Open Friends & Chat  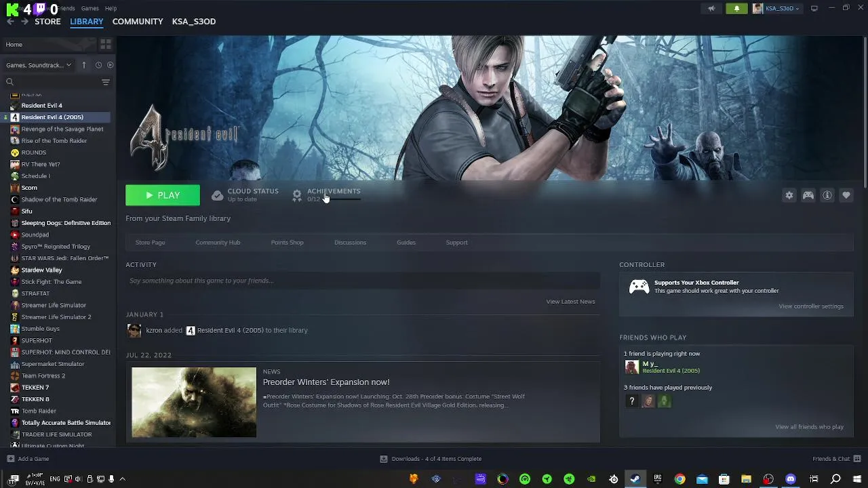point(836,459)
